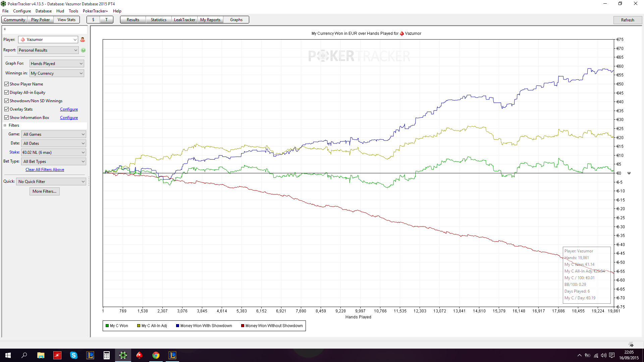Expand Bet Type dropdown
The height and width of the screenshot is (362, 644).
pos(54,161)
